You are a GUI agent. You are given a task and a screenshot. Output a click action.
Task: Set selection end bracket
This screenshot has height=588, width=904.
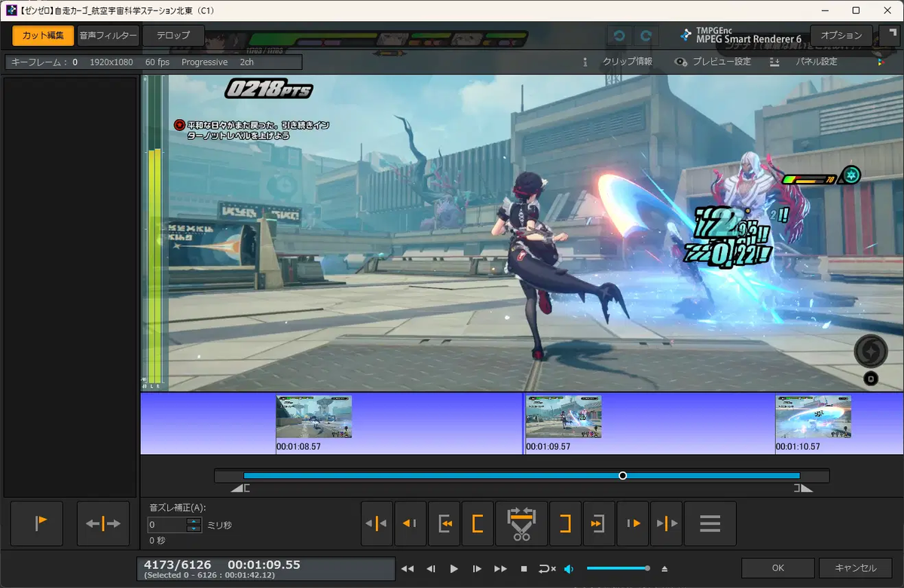(566, 523)
